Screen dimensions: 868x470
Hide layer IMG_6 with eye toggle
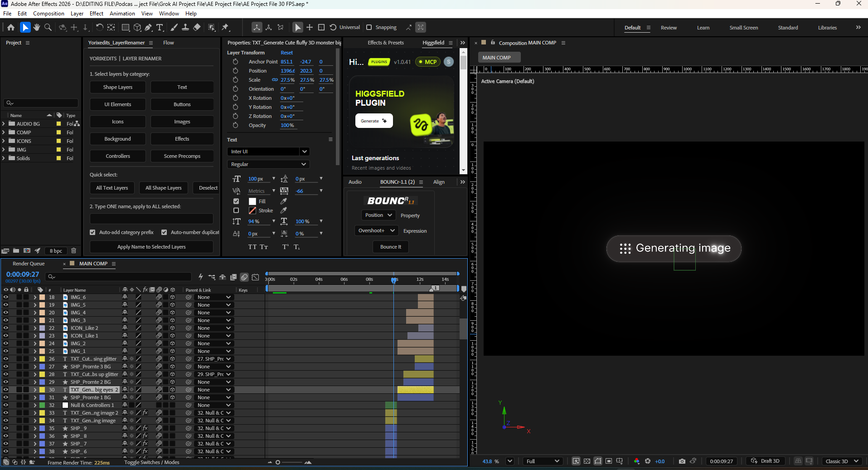coord(6,297)
